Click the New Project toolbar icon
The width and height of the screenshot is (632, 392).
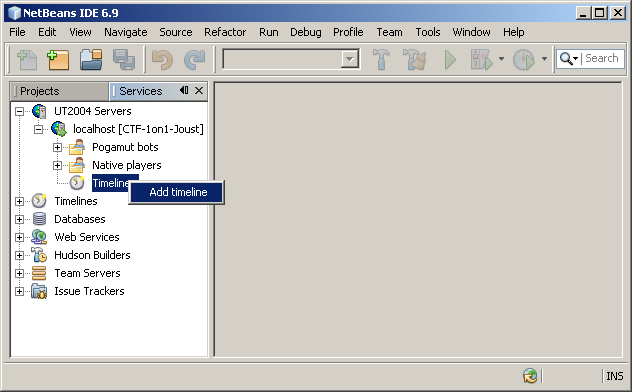point(58,60)
